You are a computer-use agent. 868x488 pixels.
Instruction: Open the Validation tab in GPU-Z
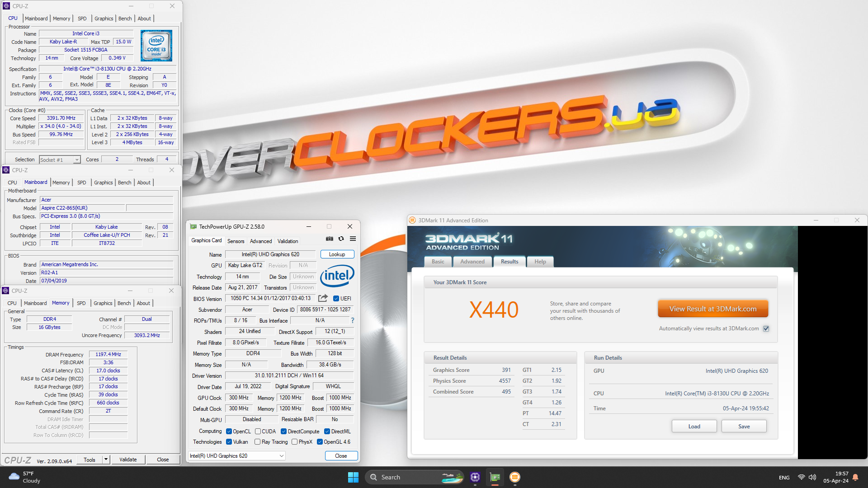pos(288,241)
